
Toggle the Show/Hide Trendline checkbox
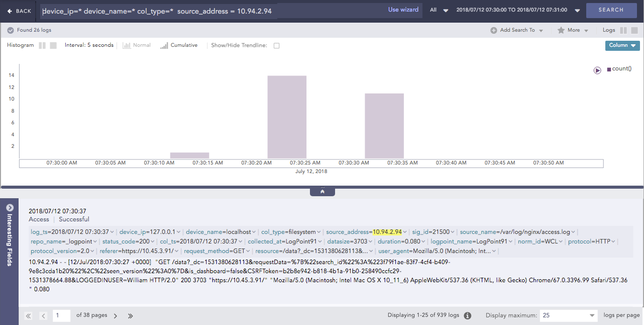pyautogui.click(x=276, y=45)
